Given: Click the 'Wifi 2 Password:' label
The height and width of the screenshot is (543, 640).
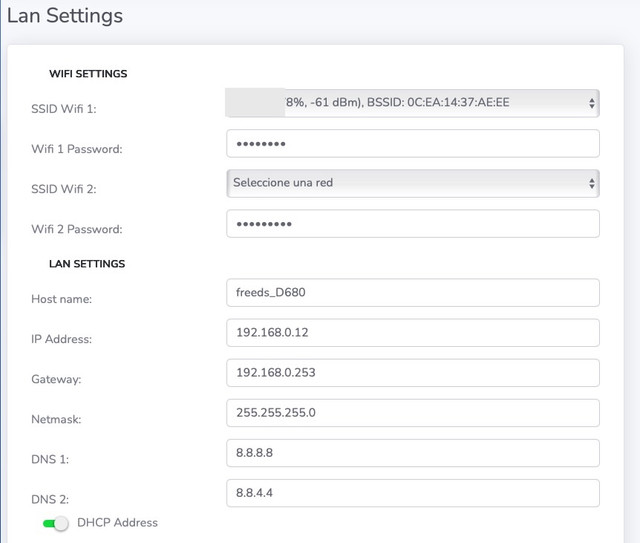Looking at the screenshot, I should point(77,229).
